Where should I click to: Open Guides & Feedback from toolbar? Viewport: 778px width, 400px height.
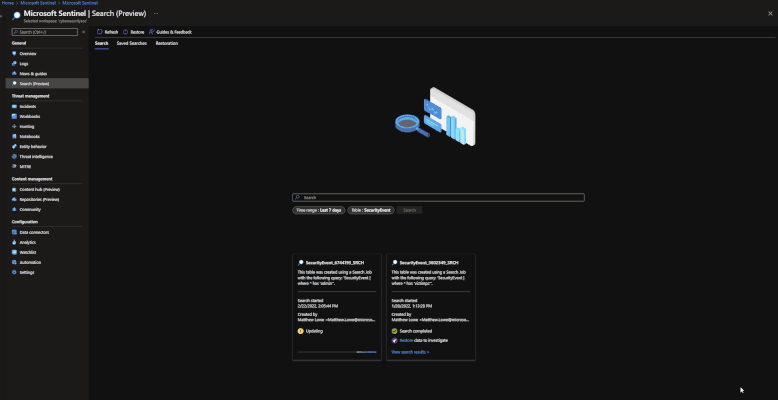(x=170, y=32)
